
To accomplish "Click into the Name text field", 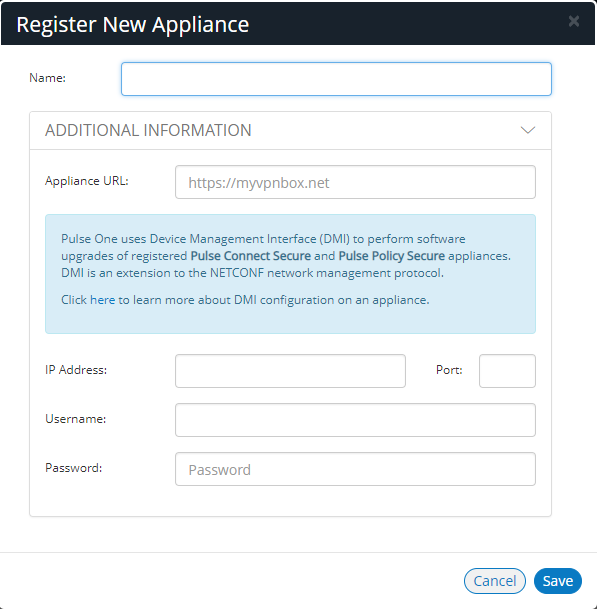I will tap(336, 79).
